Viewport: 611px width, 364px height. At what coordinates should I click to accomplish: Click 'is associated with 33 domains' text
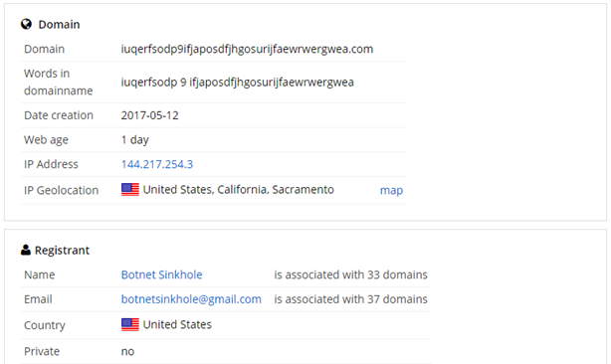tap(350, 274)
